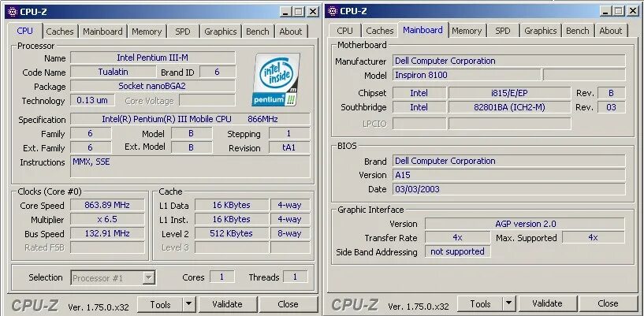The height and width of the screenshot is (316, 644).
Task: Open About tab in left window
Action: [x=291, y=32]
